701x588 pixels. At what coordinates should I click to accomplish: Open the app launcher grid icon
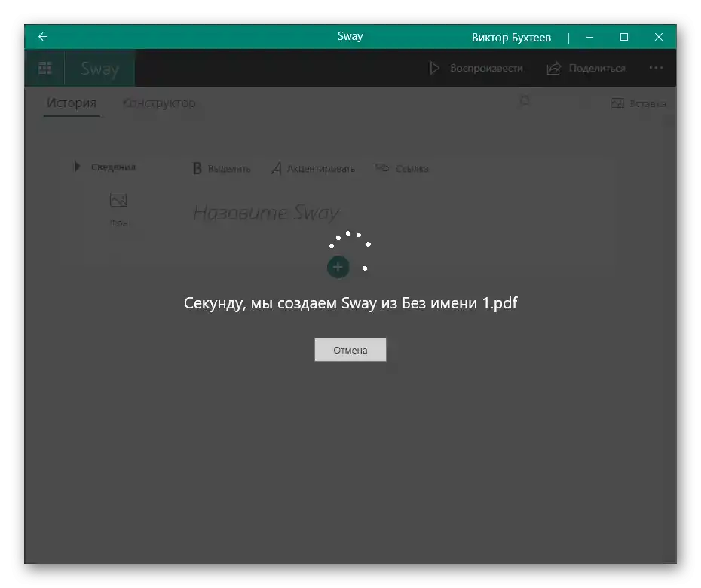tap(44, 69)
